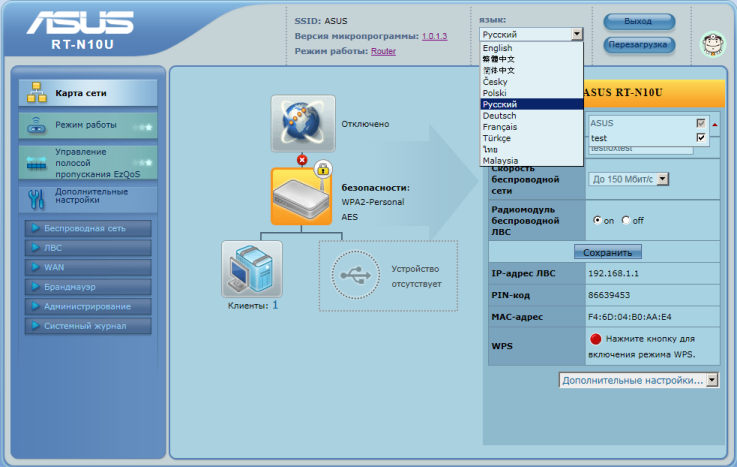Select Русский in language list
Screen dimensions: 737x467
pyautogui.click(x=532, y=104)
